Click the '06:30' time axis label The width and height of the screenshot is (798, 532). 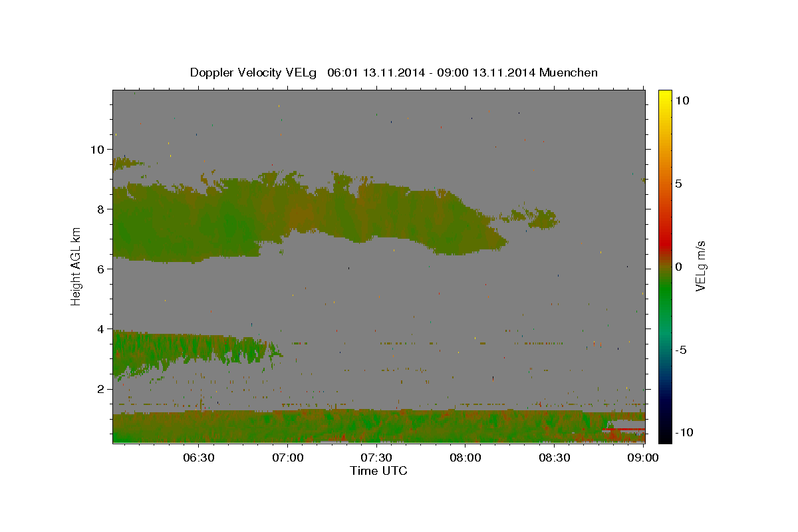[x=198, y=458]
